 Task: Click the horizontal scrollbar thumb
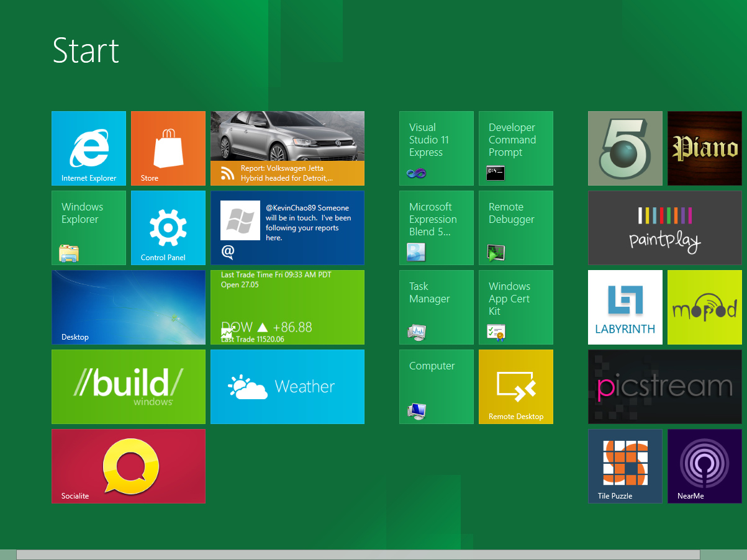[x=358, y=554]
